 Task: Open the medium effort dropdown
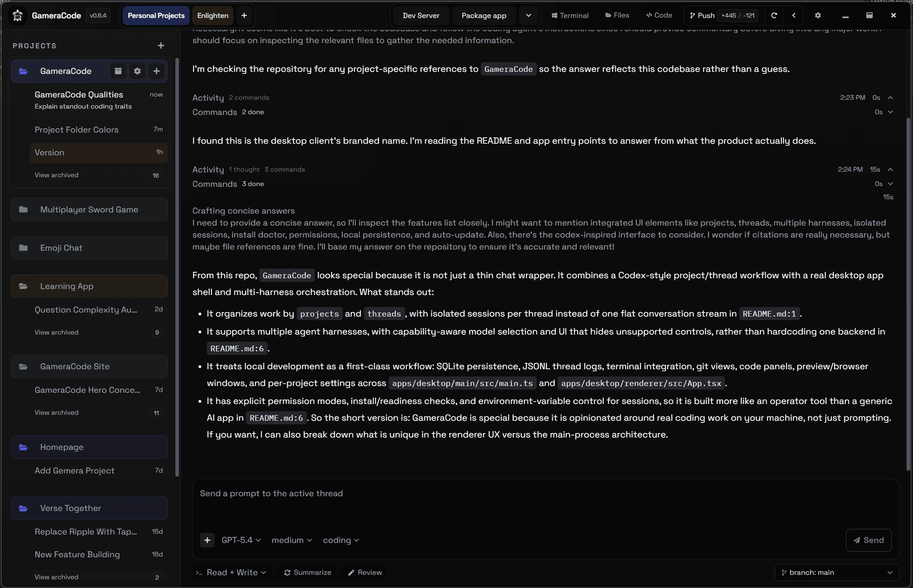tap(292, 540)
